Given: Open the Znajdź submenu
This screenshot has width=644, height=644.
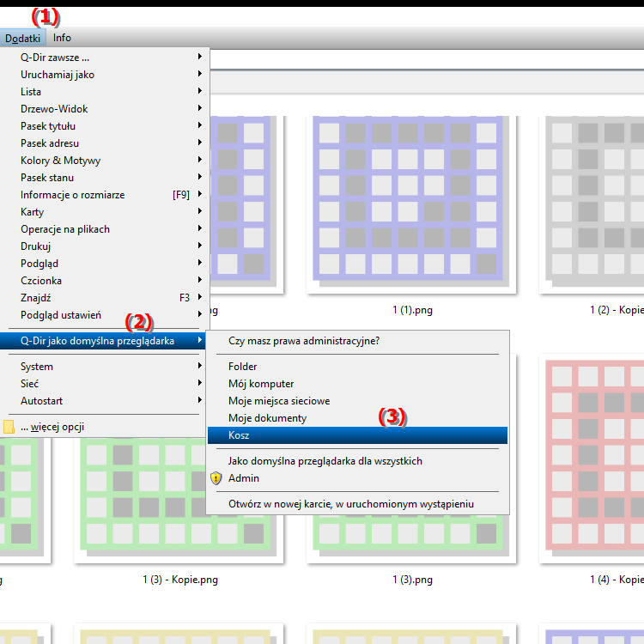Looking at the screenshot, I should pos(105,298).
